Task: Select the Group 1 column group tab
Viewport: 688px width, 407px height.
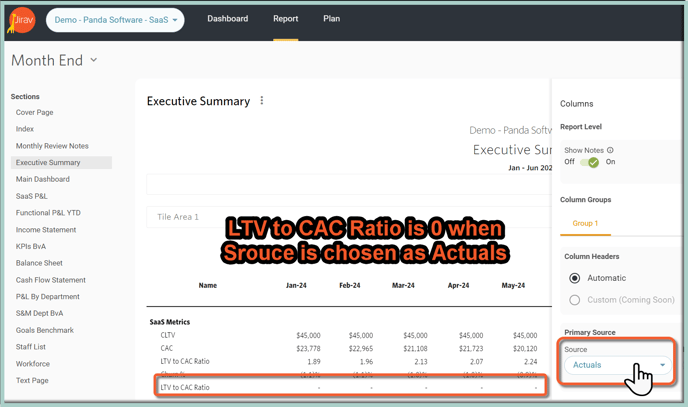Action: [x=585, y=223]
